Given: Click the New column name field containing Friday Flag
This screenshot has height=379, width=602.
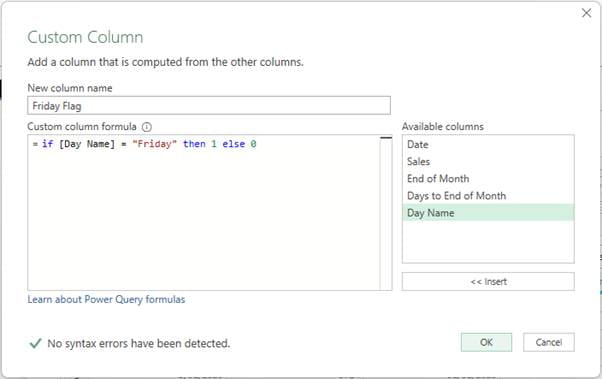Looking at the screenshot, I should [x=209, y=106].
